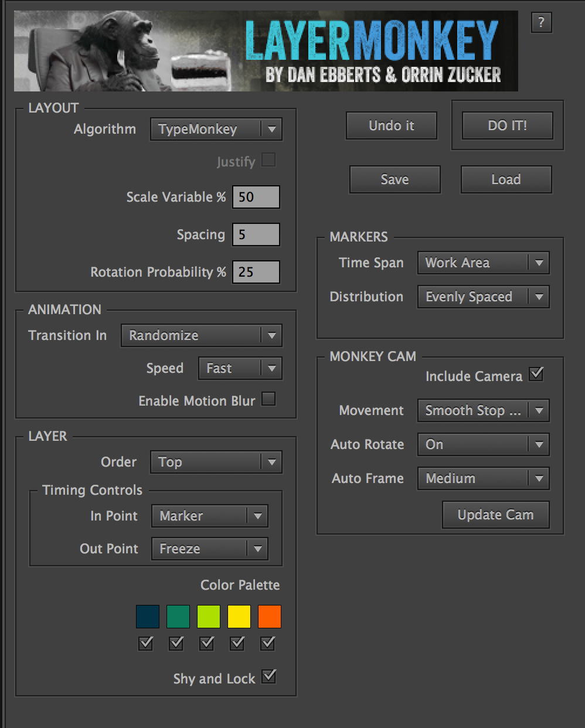This screenshot has height=728, width=585.
Task: Open the Auto Rotate dropdown
Action: point(482,444)
